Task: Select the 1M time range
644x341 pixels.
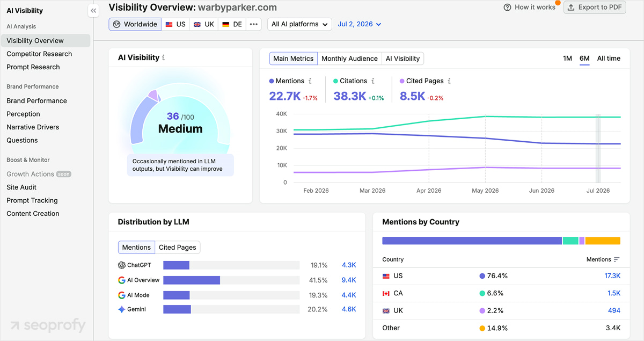Action: tap(567, 59)
